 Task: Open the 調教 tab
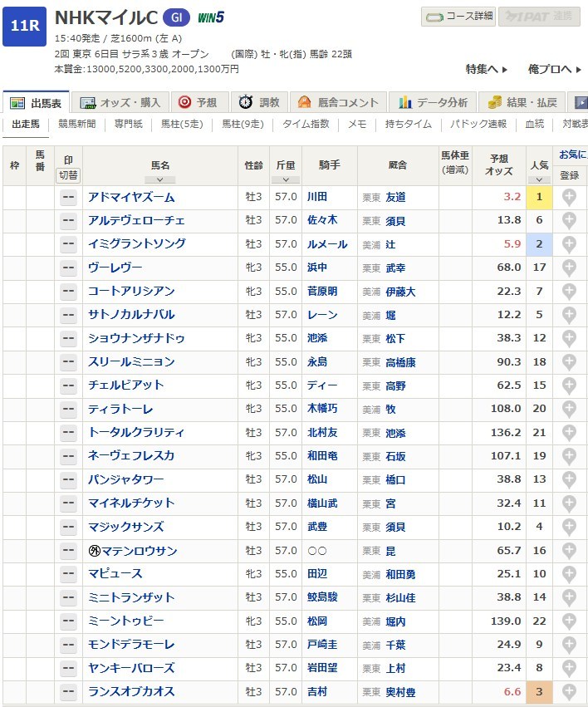click(259, 103)
